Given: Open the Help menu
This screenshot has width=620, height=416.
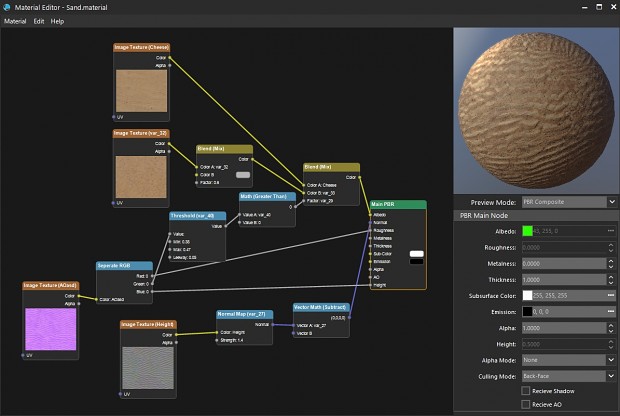Looking at the screenshot, I should tap(57, 21).
